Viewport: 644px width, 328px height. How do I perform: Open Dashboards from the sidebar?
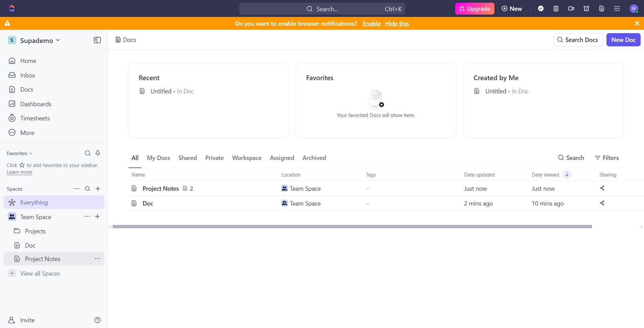[x=36, y=104]
